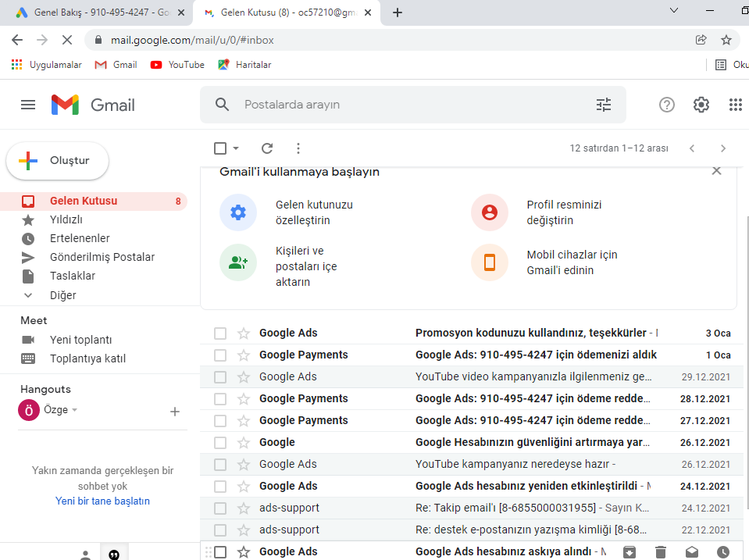Go to older messages arrow
Image resolution: width=749 pixels, height=560 pixels.
pos(722,148)
